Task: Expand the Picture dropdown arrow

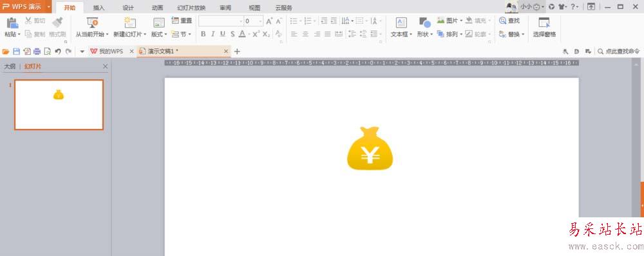Action: 461,21
